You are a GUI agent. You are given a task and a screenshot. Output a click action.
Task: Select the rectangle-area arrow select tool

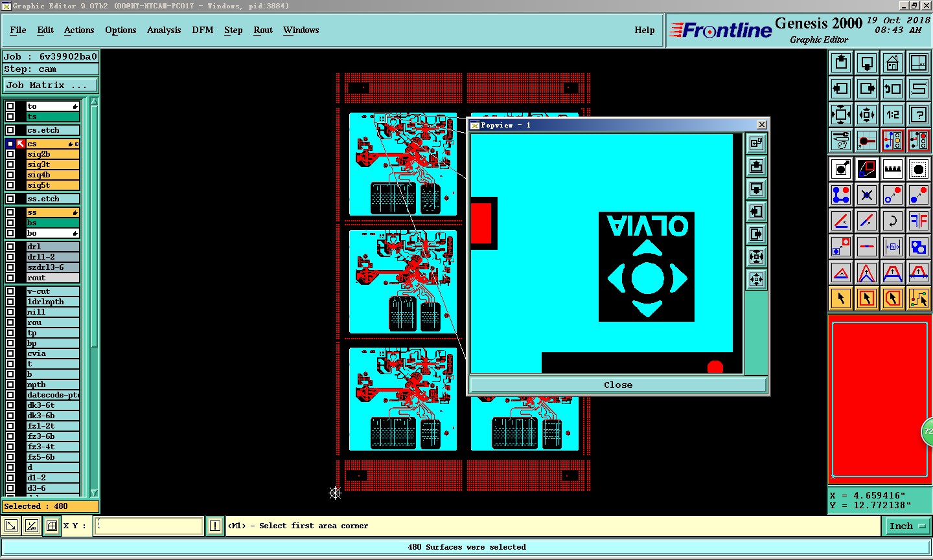[867, 298]
